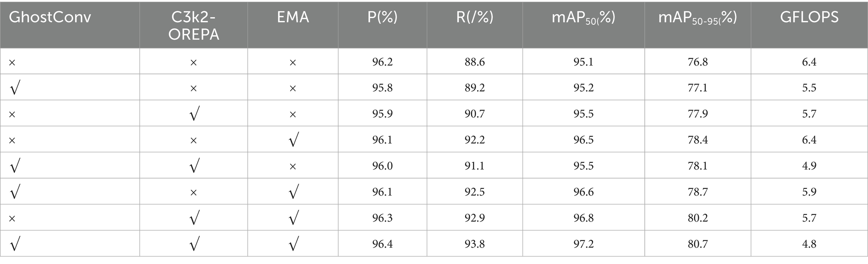Click the EMA column header
Viewport: 868px width, 264px height.
click(x=293, y=18)
